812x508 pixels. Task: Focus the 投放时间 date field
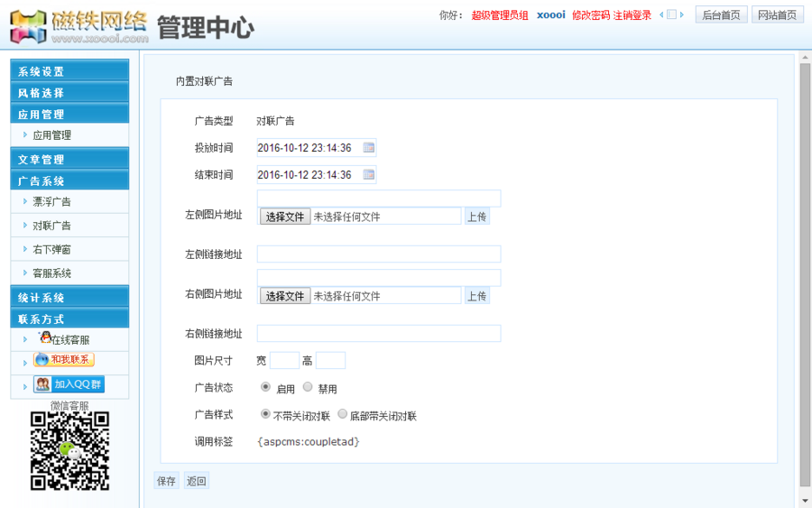(317, 148)
